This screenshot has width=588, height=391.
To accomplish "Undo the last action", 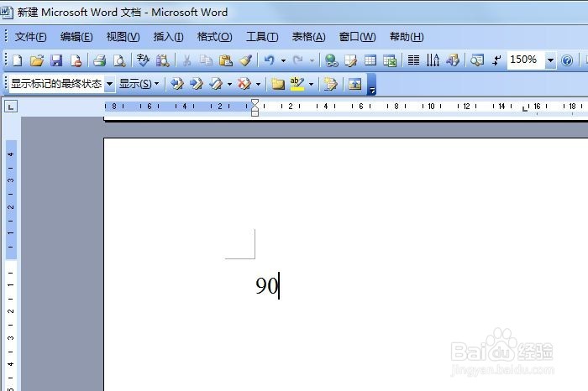I will tap(270, 60).
